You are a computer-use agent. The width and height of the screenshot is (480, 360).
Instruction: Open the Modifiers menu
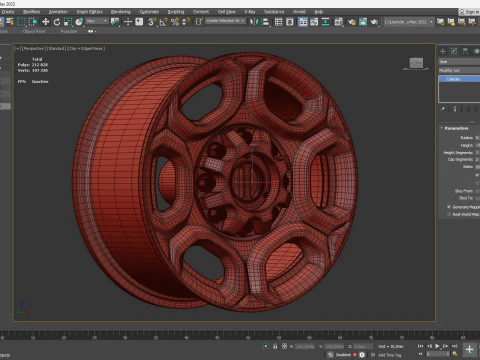[32, 12]
